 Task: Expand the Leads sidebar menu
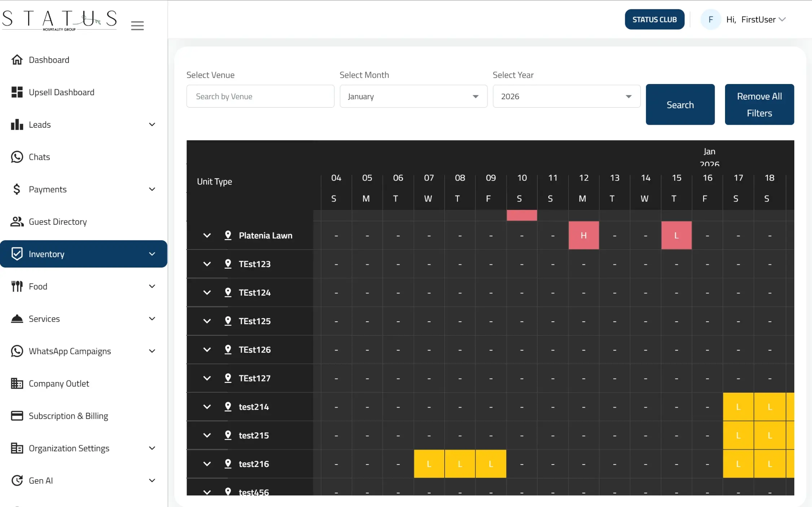click(152, 124)
